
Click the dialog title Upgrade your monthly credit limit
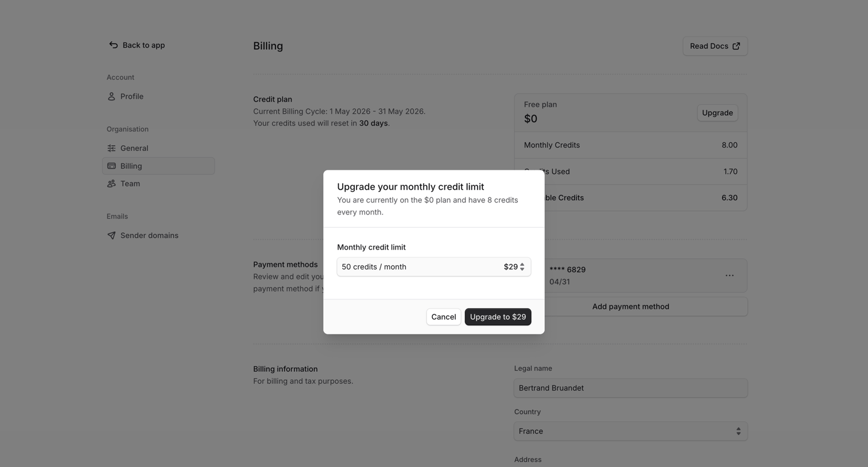(410, 186)
